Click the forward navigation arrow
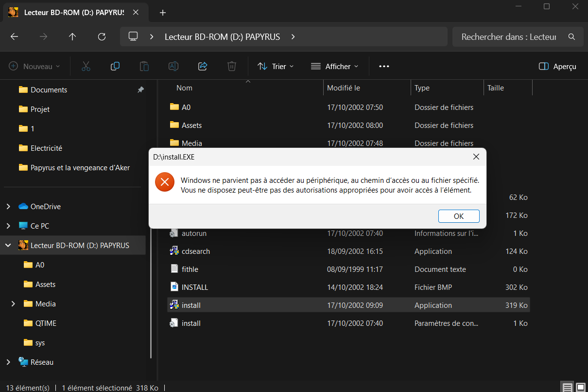Viewport: 588px width, 392px height. (43, 36)
